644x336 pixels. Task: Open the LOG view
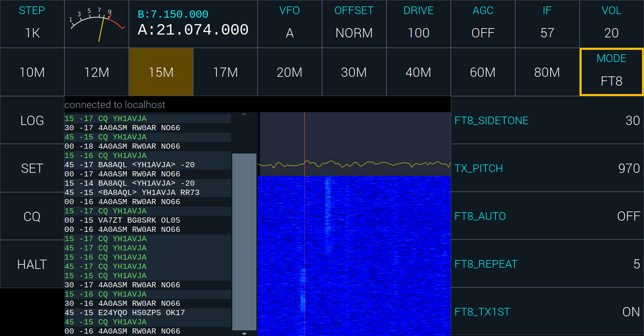pyautogui.click(x=32, y=120)
